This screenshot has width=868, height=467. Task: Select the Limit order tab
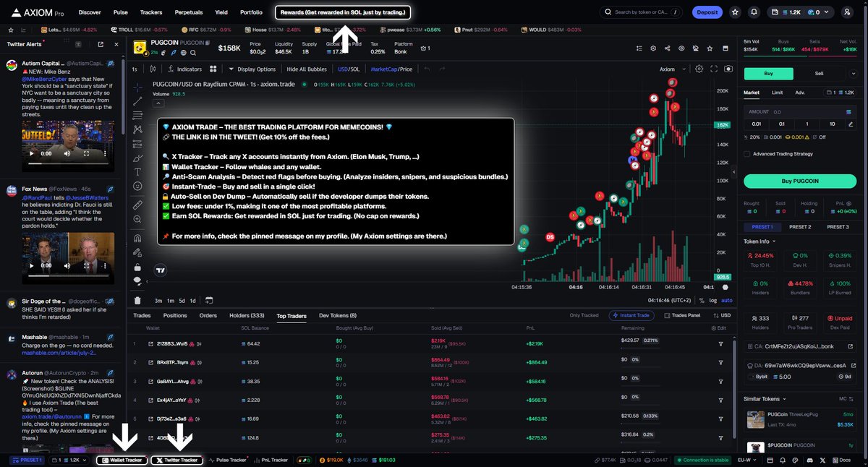(x=777, y=93)
